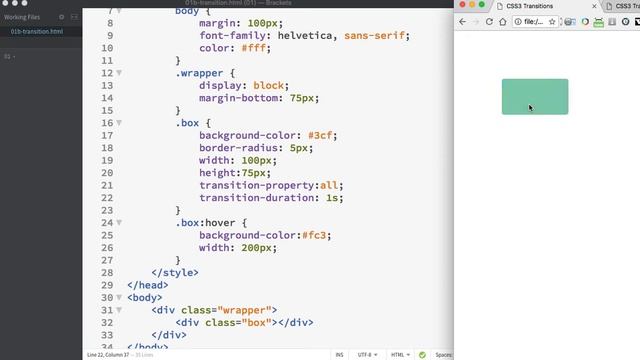
Task: Click the 'margin-bottom' property on line 14
Action: [238, 98]
